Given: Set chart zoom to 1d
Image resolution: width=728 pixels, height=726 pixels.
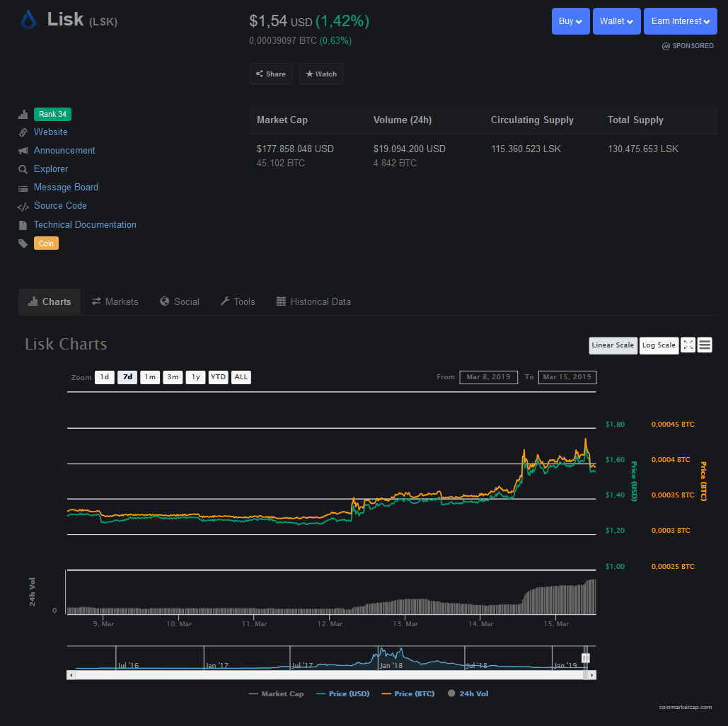Looking at the screenshot, I should click(105, 377).
